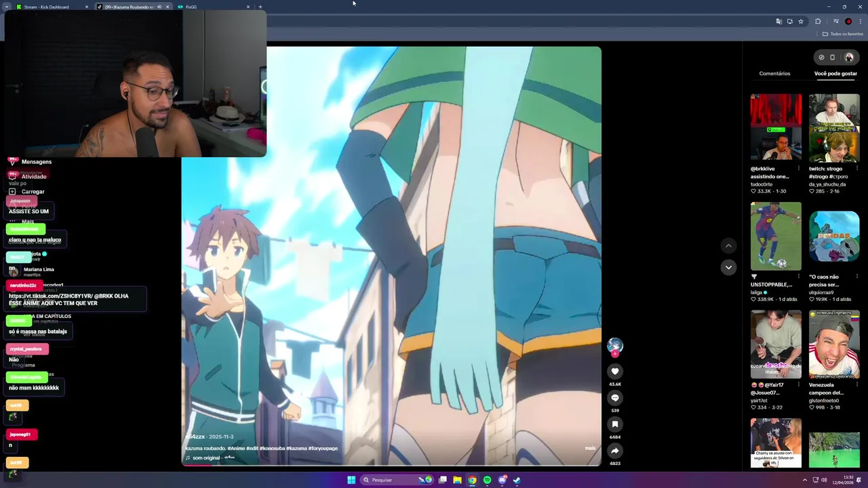Open the Venezuela campeon video thumbnail

834,344
